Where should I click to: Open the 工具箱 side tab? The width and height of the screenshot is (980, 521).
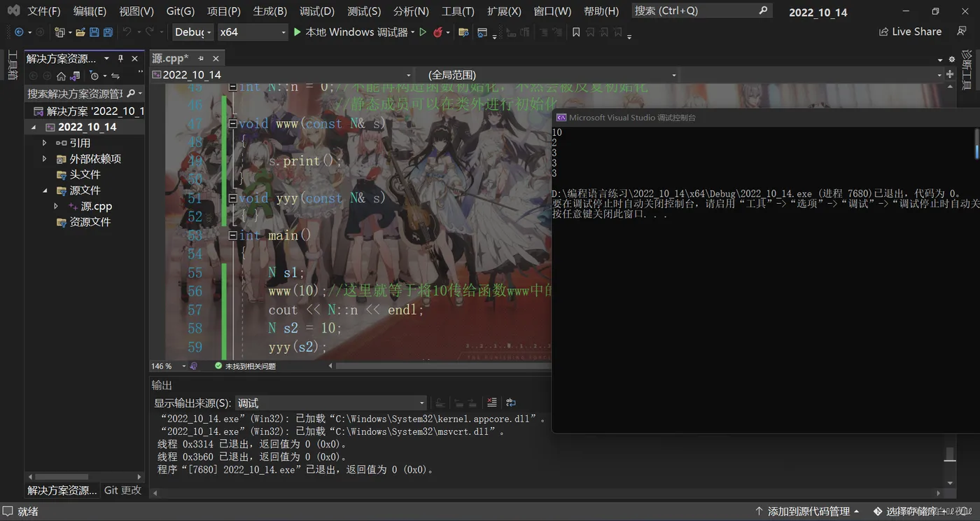coord(12,66)
